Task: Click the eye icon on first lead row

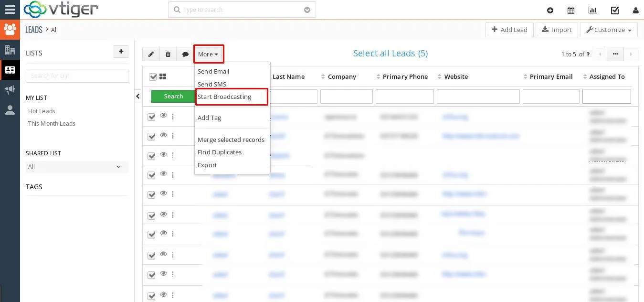Action: point(163,116)
